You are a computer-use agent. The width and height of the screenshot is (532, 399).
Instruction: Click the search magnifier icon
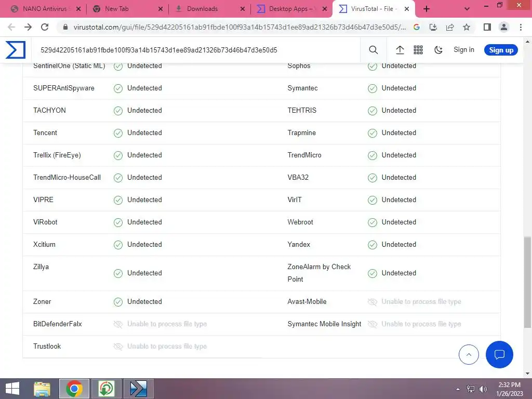click(373, 50)
